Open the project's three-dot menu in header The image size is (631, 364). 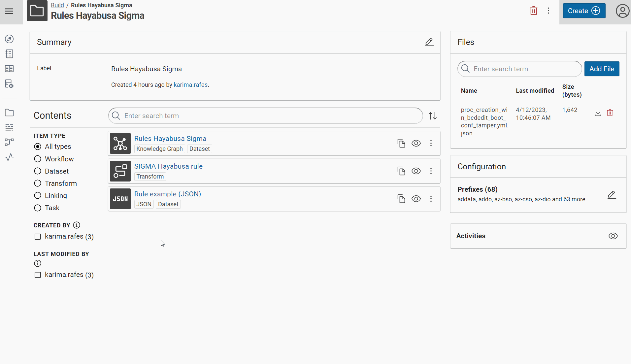(x=548, y=11)
